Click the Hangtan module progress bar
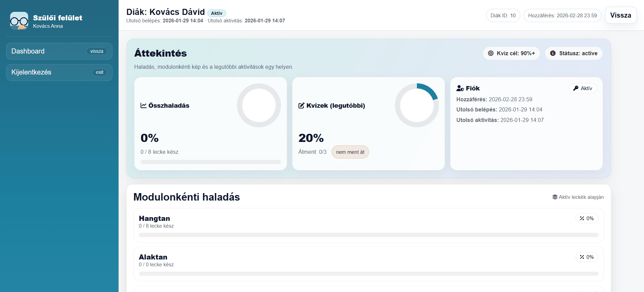 tap(368, 235)
